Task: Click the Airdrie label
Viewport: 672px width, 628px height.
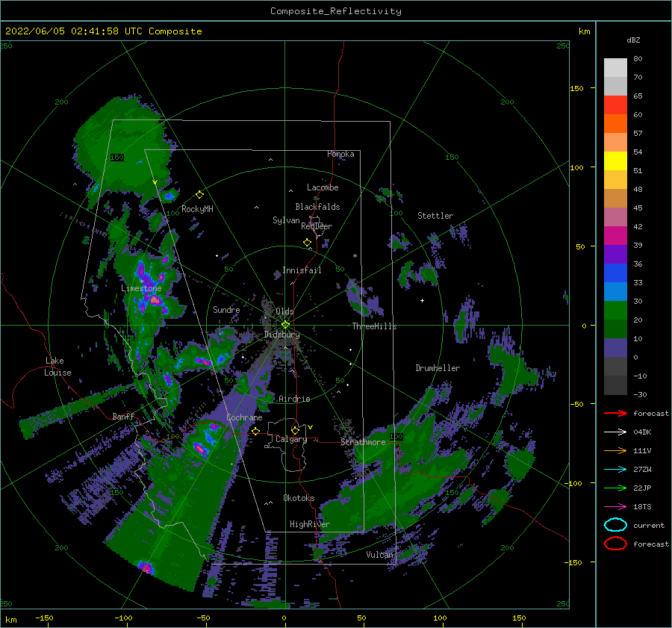Action: 294,399
